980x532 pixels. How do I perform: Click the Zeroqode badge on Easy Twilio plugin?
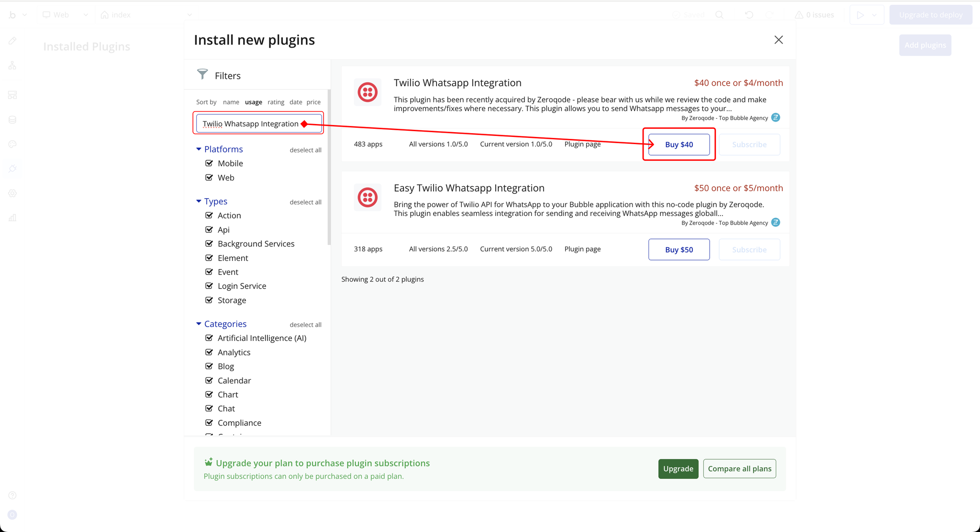click(776, 223)
